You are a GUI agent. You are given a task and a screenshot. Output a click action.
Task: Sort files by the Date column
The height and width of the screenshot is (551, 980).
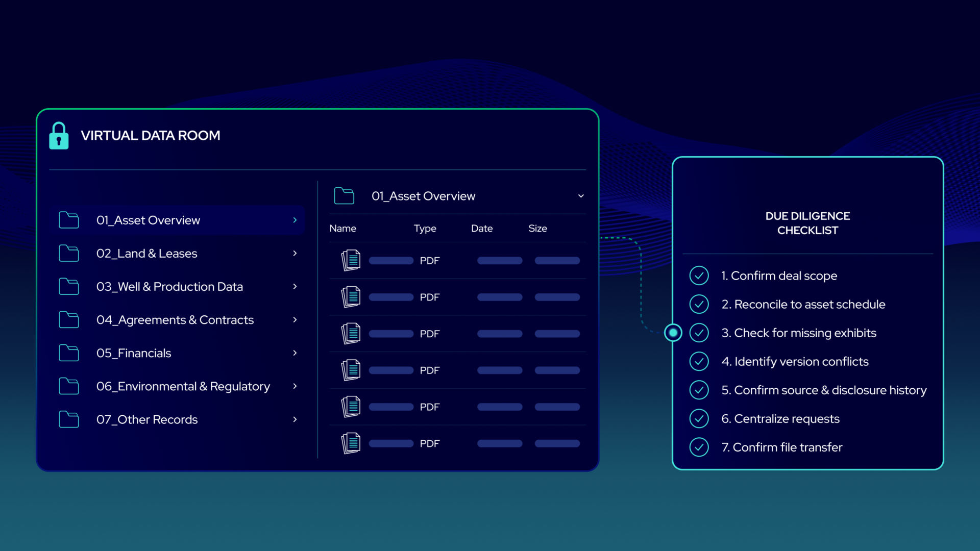pos(482,229)
